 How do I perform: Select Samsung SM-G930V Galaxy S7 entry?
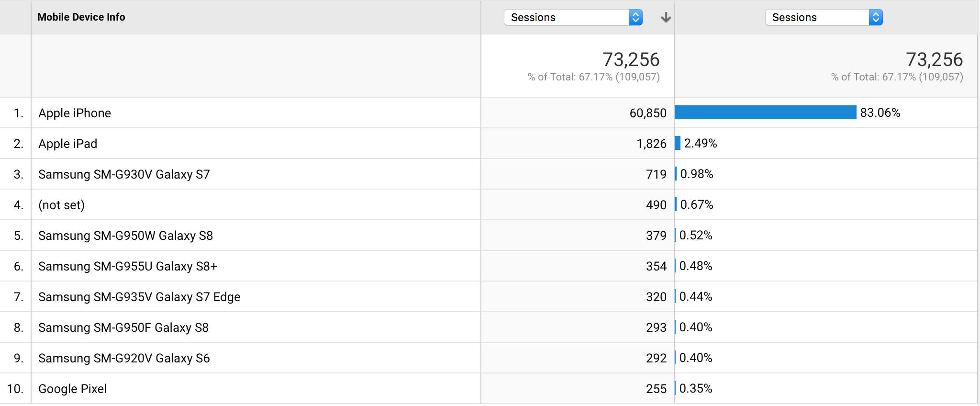124,174
